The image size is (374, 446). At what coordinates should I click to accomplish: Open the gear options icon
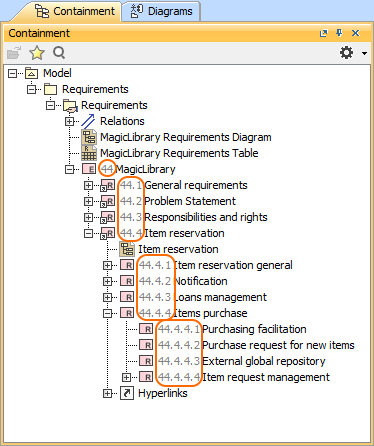pos(346,53)
